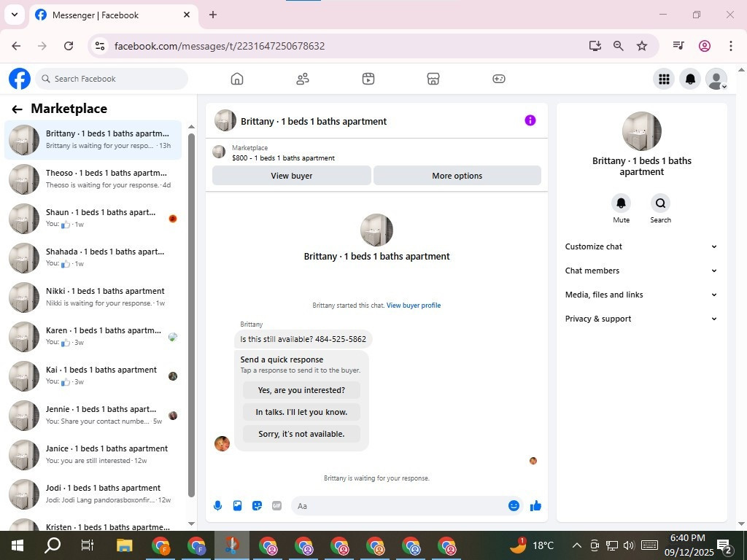
Task: Attach a photo file icon
Action: (x=237, y=506)
